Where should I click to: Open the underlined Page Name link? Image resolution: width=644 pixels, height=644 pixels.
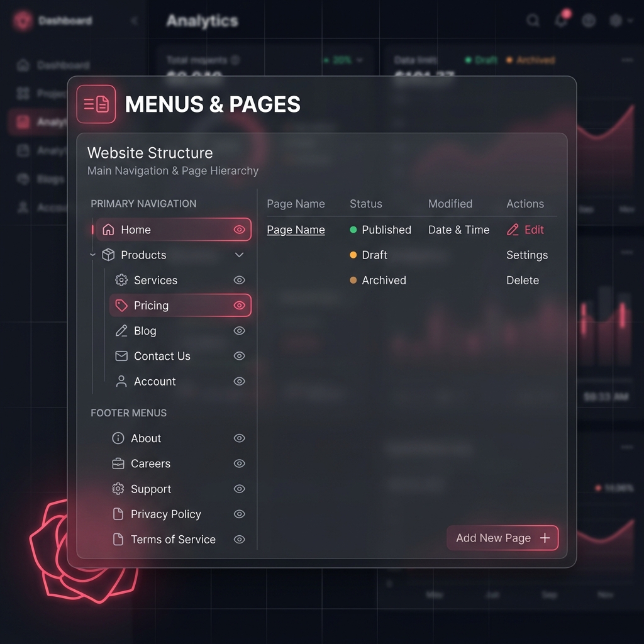[x=296, y=230]
